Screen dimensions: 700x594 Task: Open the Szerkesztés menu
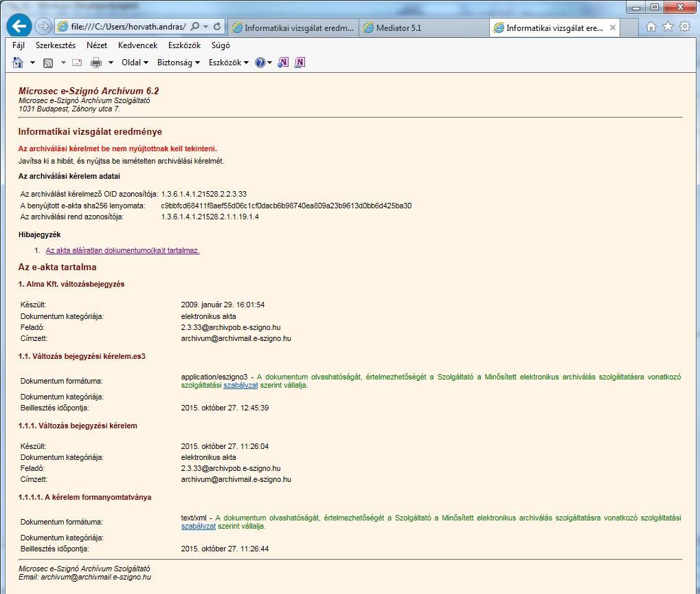[56, 45]
